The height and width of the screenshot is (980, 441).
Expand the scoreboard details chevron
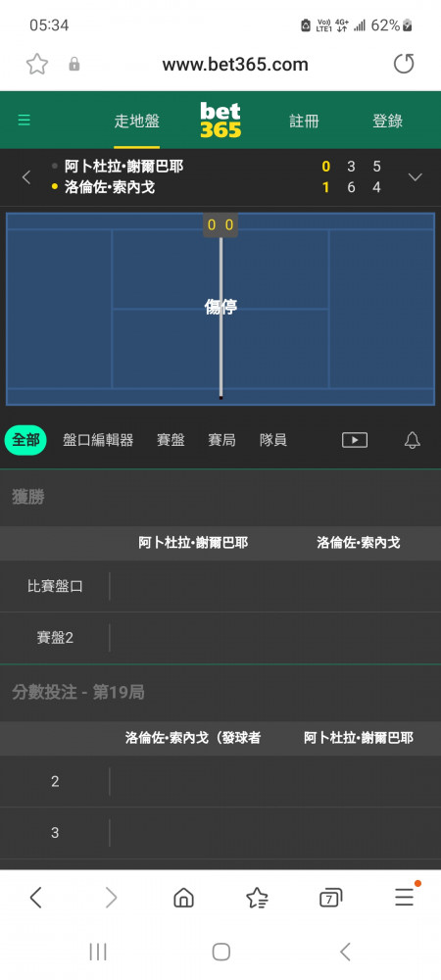tap(416, 176)
